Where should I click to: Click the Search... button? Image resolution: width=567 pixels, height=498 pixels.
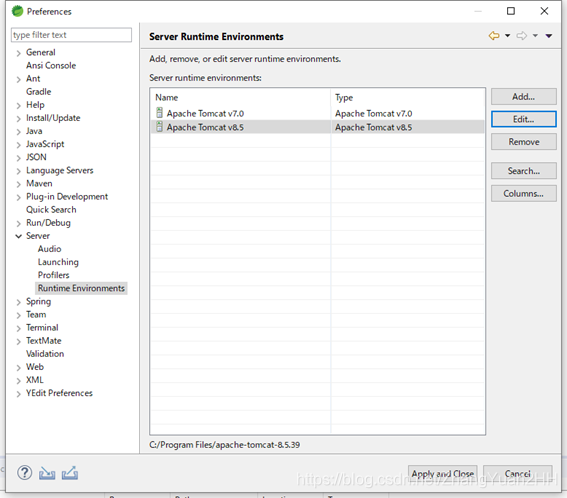523,171
